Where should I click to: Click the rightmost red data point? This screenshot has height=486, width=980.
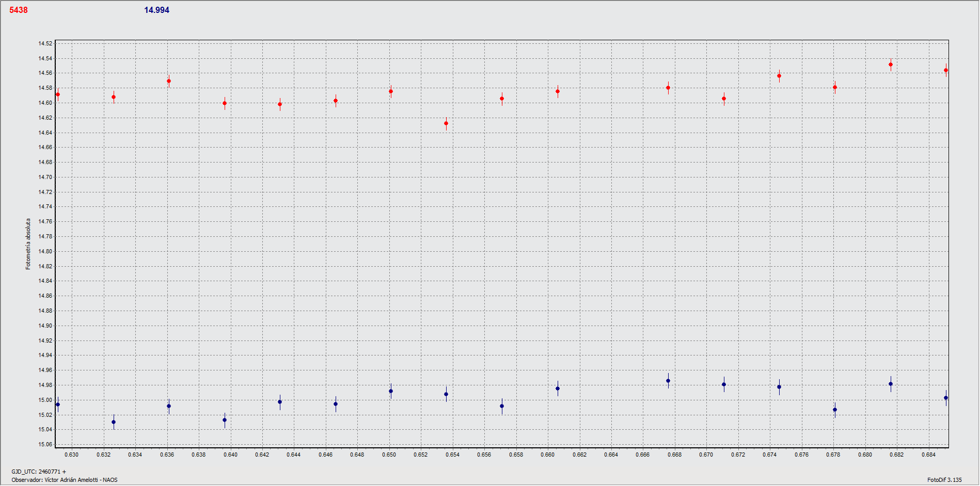pyautogui.click(x=946, y=70)
